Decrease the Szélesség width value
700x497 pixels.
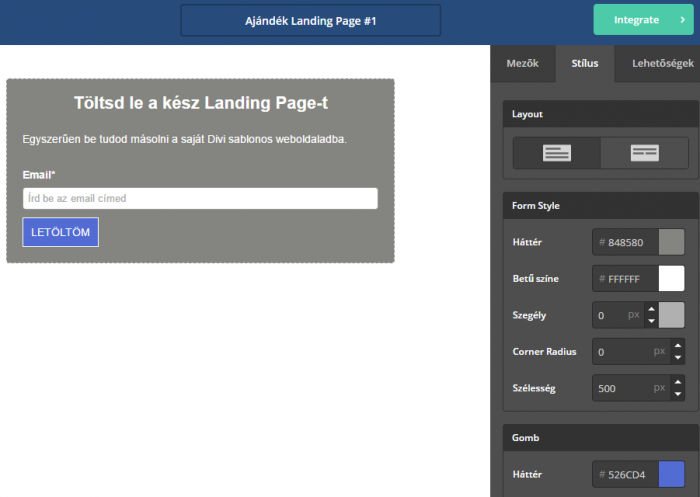pyautogui.click(x=678, y=394)
